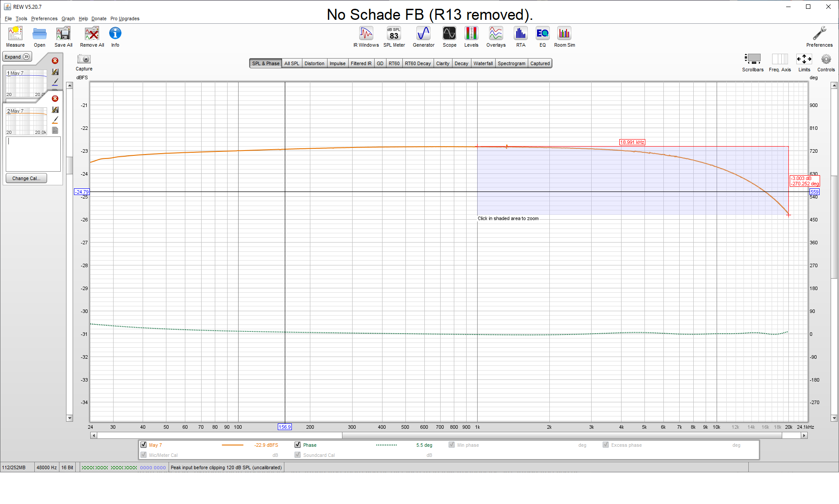Toggle the Excess phase checkbox
Viewport: 839px width, 504px height.
click(x=606, y=445)
